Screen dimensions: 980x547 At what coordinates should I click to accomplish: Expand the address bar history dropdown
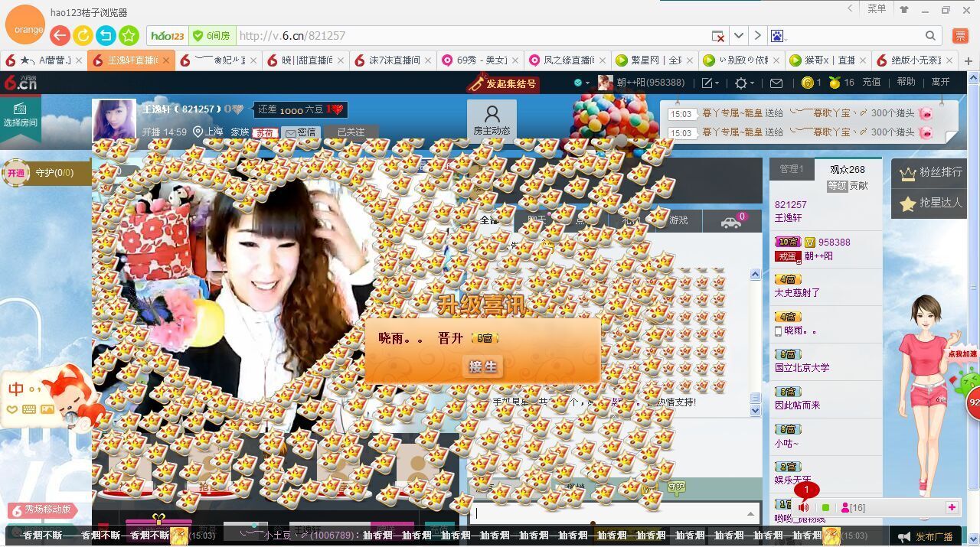click(x=739, y=35)
